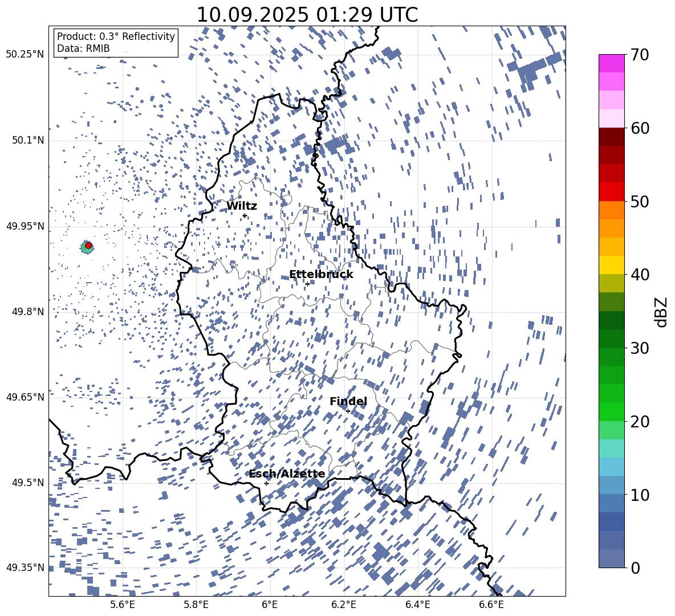Click the 'Data: RMIB' text

83,48
